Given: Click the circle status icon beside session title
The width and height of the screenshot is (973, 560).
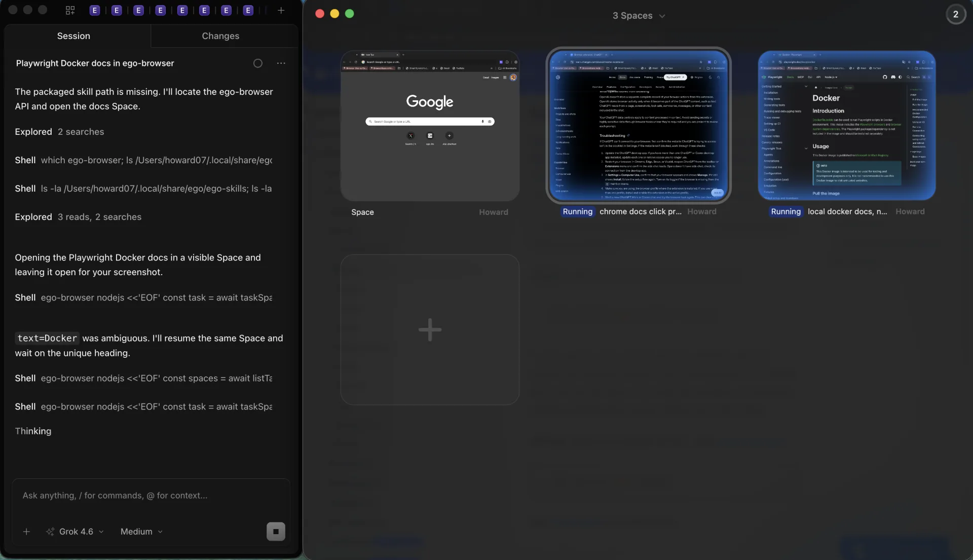Looking at the screenshot, I should tap(258, 63).
